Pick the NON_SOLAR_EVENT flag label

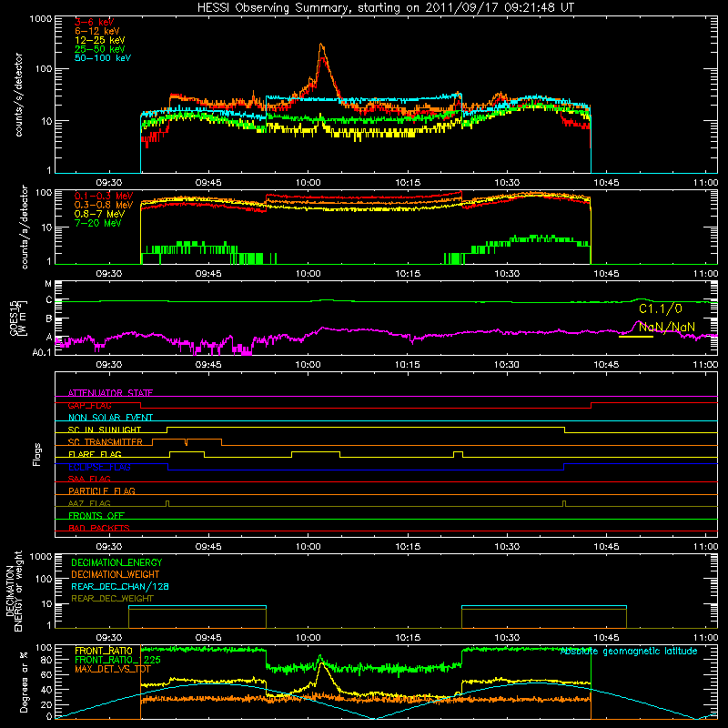[110, 418]
